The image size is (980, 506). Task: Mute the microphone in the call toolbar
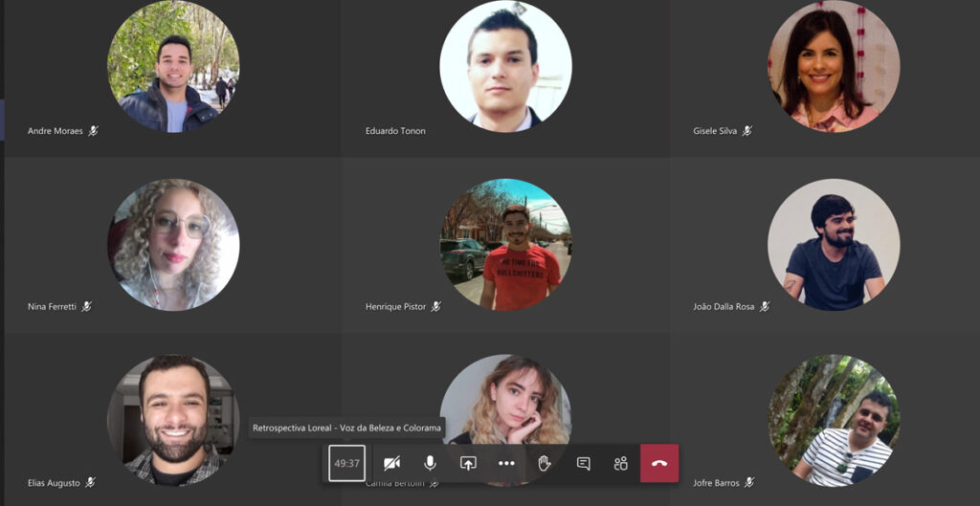430,464
